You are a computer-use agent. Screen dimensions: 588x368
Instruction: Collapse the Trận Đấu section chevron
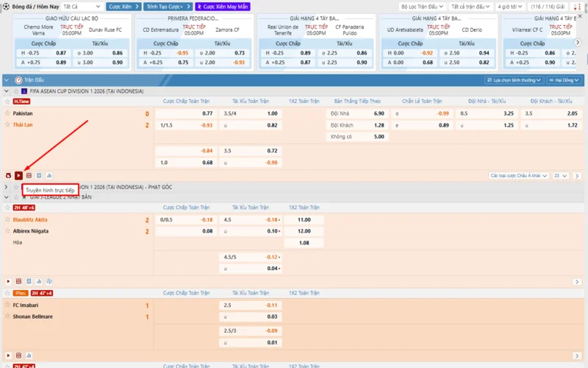pyautogui.click(x=7, y=80)
